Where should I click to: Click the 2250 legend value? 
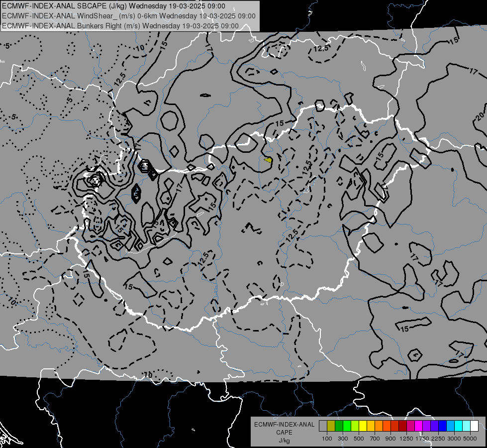tap(438, 439)
